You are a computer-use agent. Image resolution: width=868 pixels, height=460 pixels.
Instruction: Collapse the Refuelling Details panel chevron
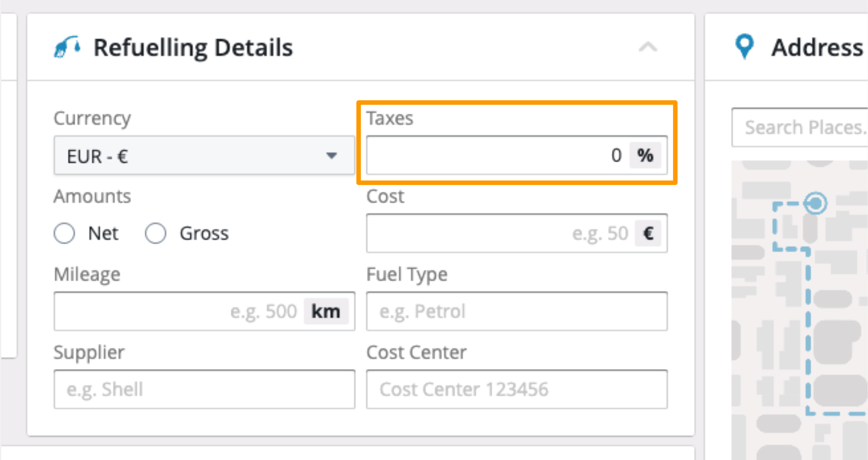click(x=648, y=47)
